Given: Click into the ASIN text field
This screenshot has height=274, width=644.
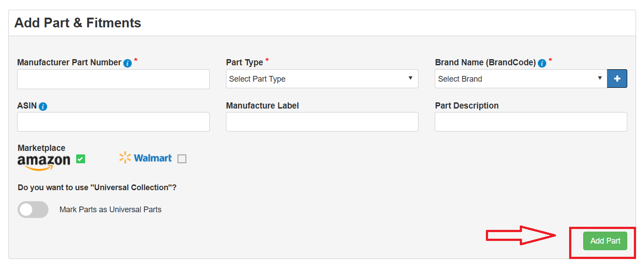Looking at the screenshot, I should (x=113, y=122).
